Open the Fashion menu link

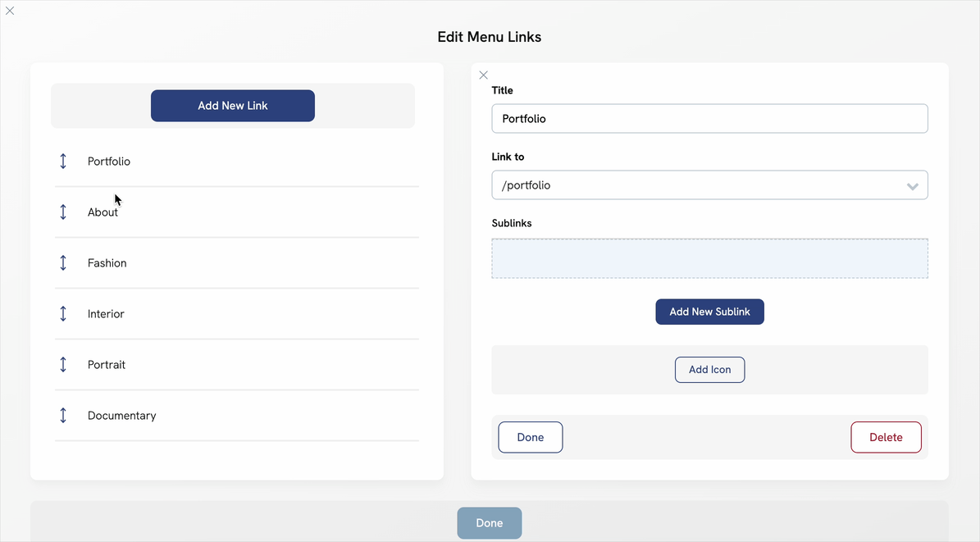(x=107, y=263)
